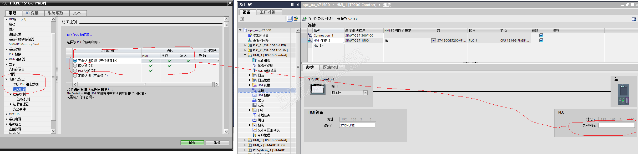Expand PLC_1 [CPU 1516-3 PN/...] in project tree
Screen dimensions: 644x158
pyautogui.click(x=245, y=45)
